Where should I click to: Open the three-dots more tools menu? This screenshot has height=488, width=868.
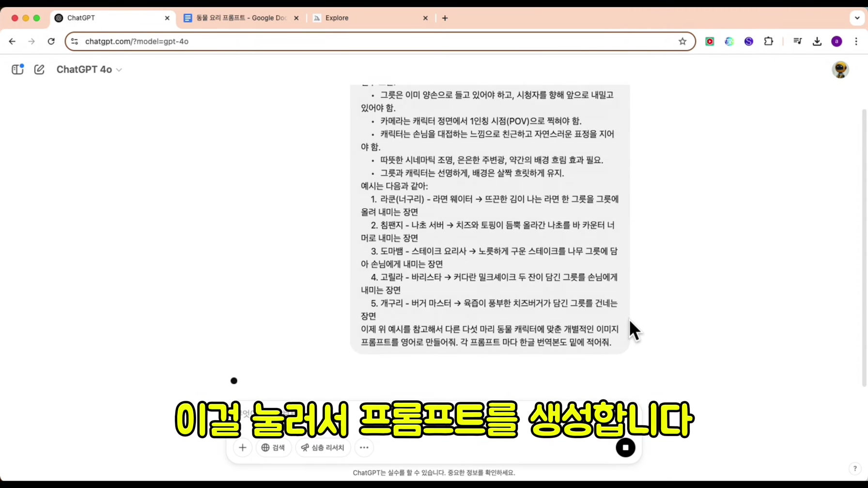tap(364, 447)
